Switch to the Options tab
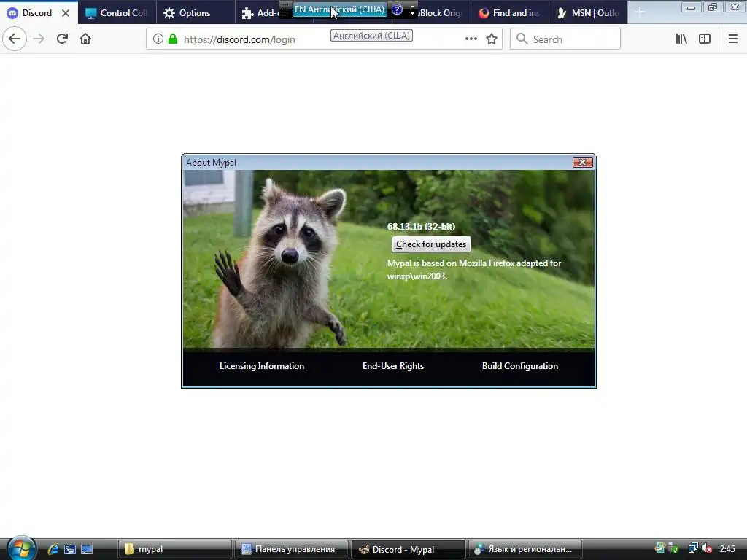747x560 pixels. coord(196,13)
